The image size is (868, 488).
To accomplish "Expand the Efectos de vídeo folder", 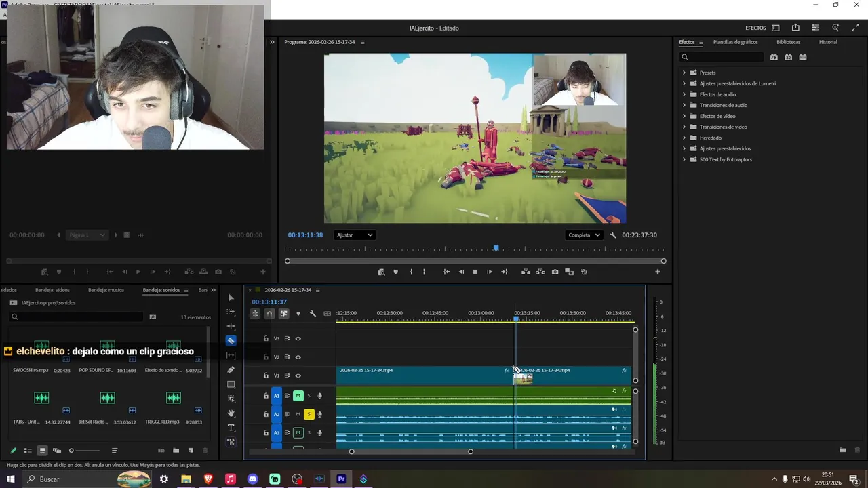I will 684,116.
